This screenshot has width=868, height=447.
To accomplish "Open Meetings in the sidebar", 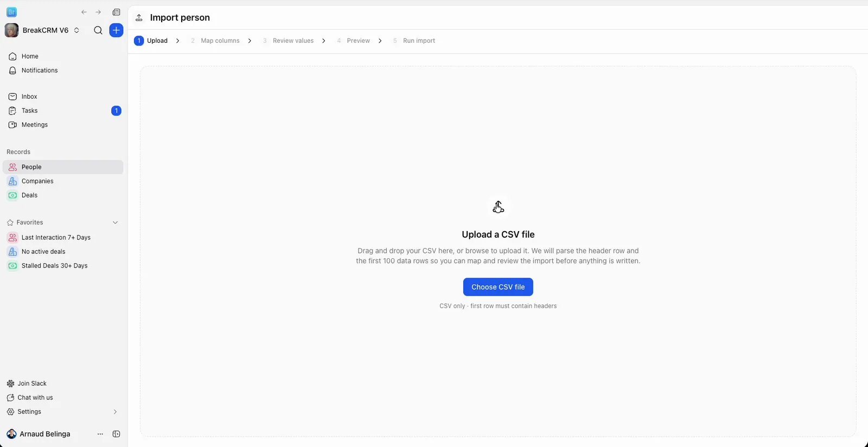I will [63, 125].
